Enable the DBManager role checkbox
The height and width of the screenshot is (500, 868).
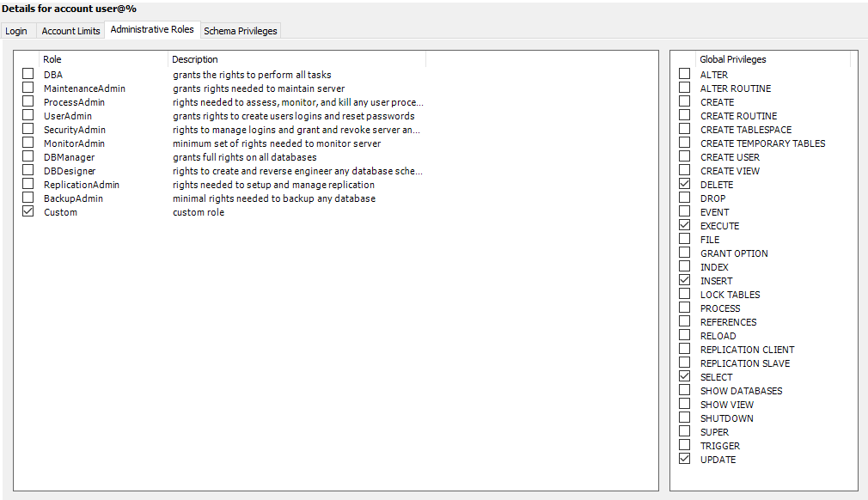point(28,156)
